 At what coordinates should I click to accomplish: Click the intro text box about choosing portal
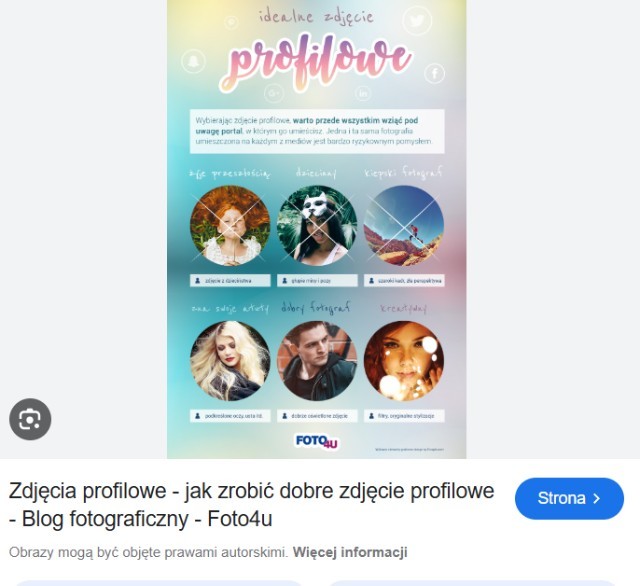click(x=317, y=131)
